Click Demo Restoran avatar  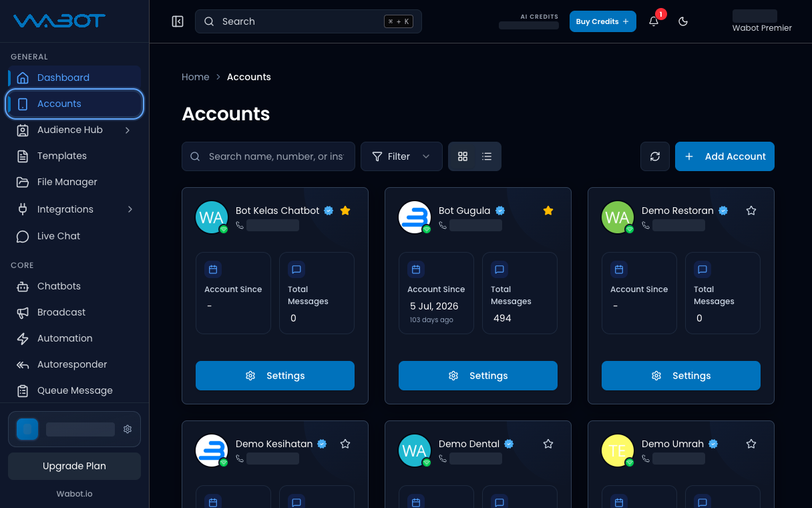tap(618, 217)
